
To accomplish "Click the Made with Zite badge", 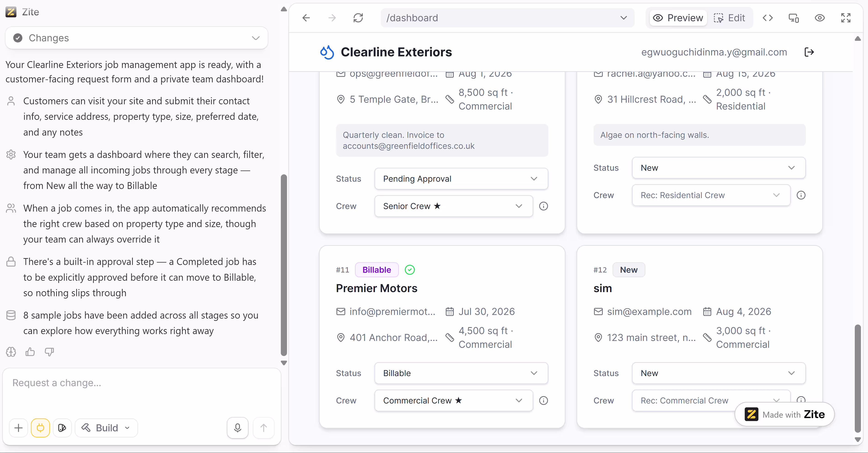I will (x=784, y=414).
